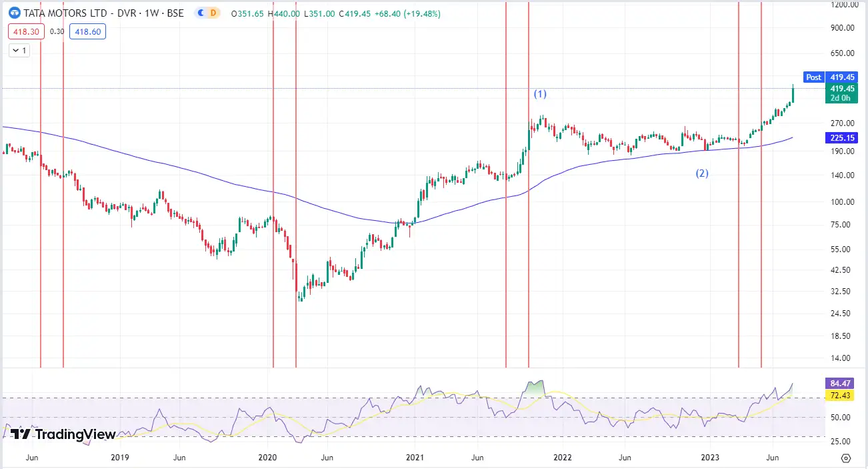Click the orange D dividend icon
This screenshot has width=868, height=469.
213,13
